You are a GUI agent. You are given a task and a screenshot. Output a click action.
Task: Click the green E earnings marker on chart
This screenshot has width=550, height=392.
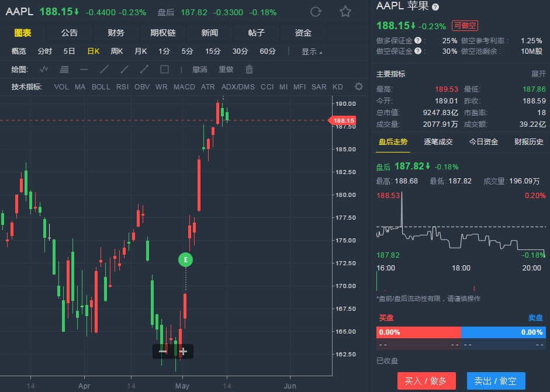coord(185,260)
